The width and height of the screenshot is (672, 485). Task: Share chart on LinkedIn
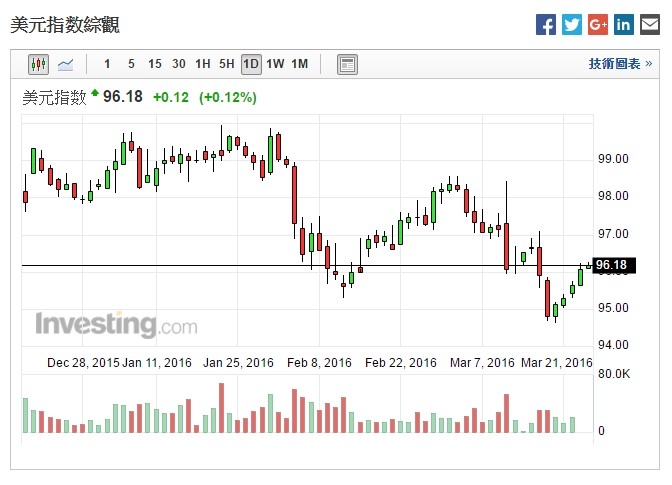624,25
